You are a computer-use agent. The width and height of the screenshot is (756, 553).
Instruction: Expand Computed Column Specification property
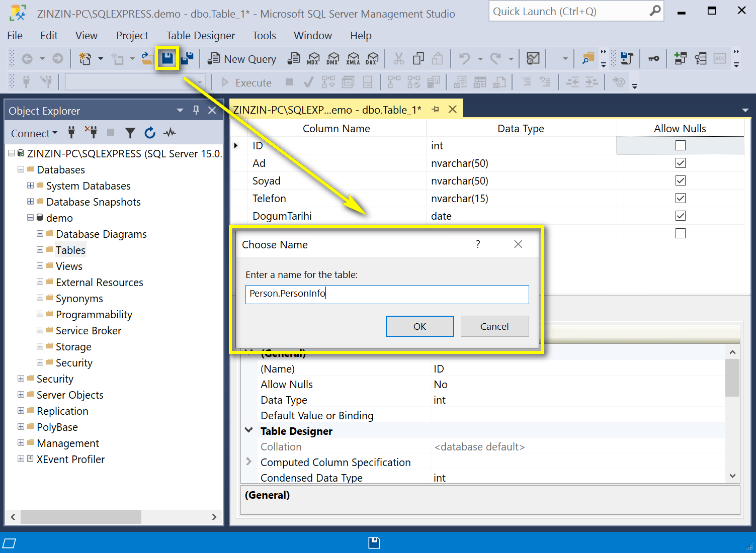pyautogui.click(x=248, y=462)
